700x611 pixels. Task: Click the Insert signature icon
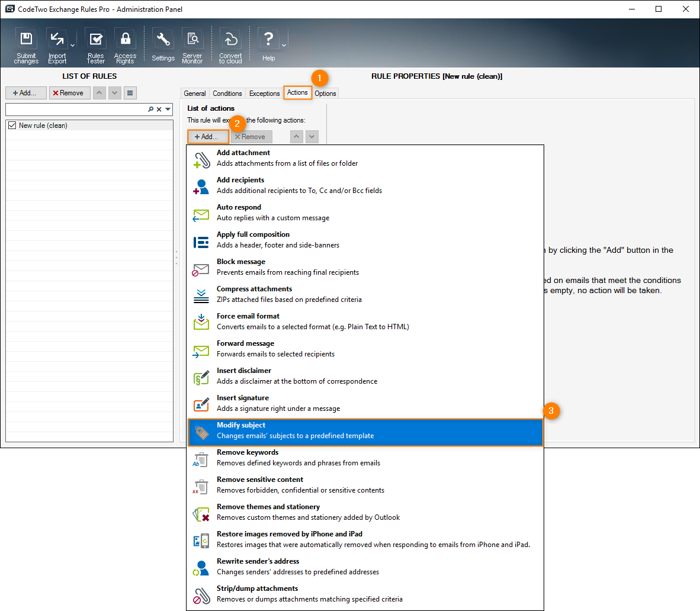click(x=201, y=404)
